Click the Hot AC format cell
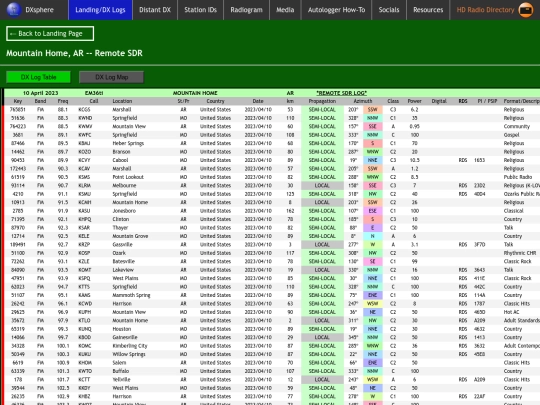 pos(511,312)
